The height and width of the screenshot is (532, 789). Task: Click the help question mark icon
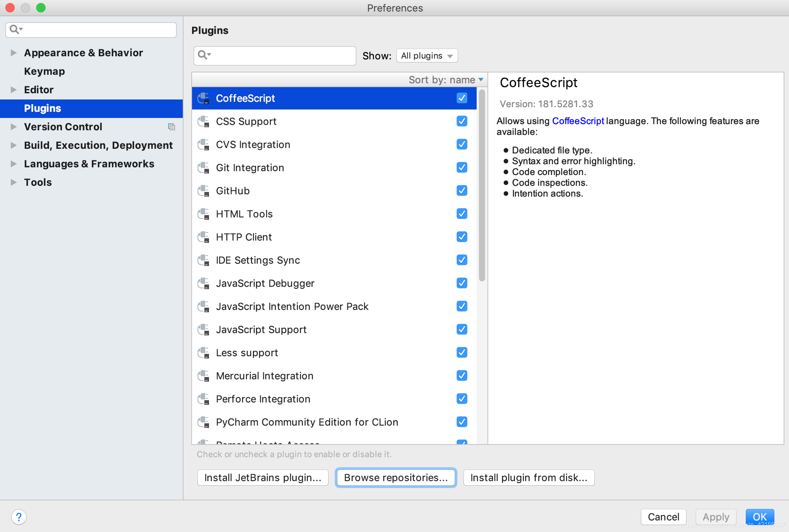coord(19,517)
